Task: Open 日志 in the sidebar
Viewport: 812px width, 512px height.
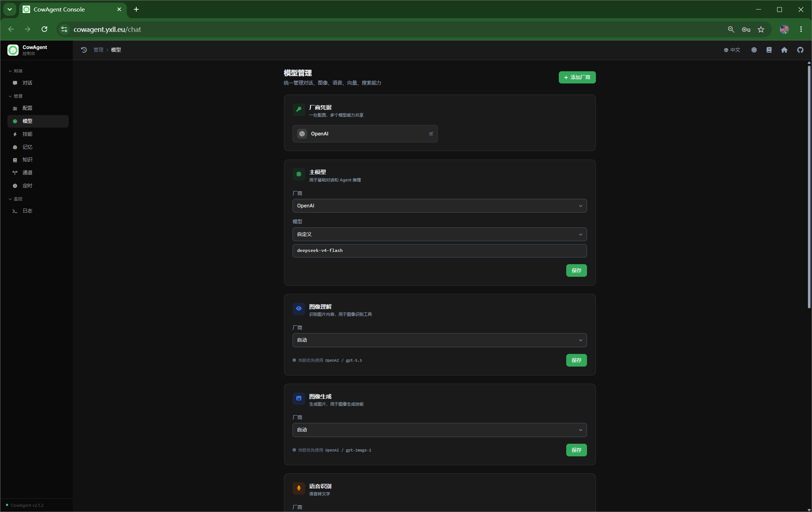Action: point(38,211)
